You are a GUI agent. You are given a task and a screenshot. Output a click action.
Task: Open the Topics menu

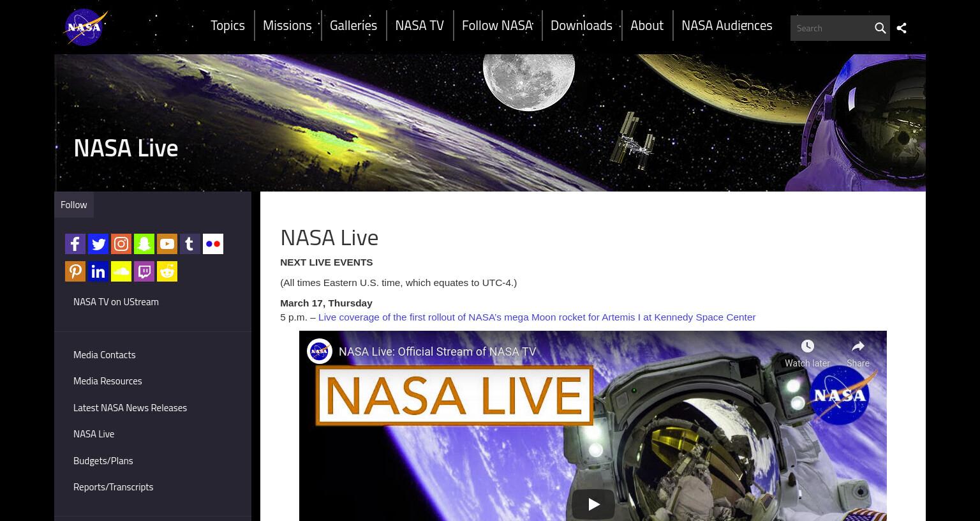228,25
